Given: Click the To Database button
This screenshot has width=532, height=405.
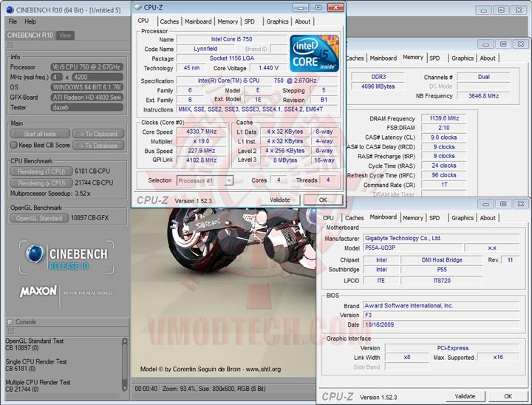Looking at the screenshot, I should 98,146.
